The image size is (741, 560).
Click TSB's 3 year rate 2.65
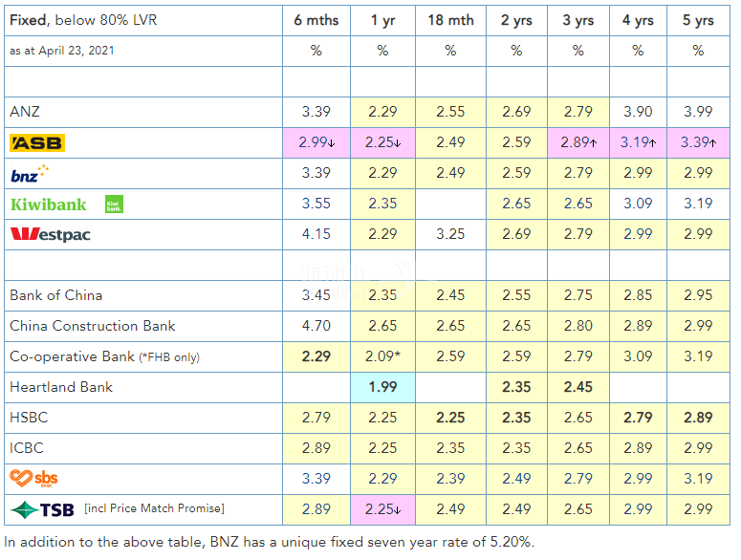pyautogui.click(x=578, y=509)
